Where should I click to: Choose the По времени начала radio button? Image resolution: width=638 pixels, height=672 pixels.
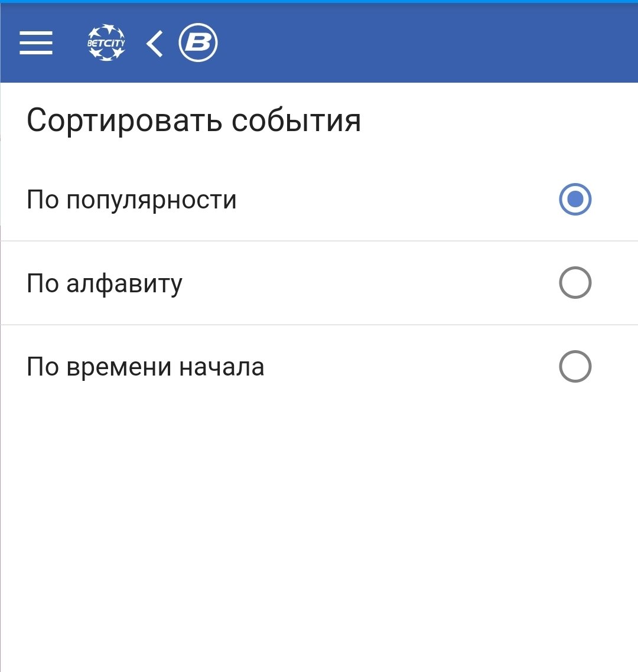point(575,367)
